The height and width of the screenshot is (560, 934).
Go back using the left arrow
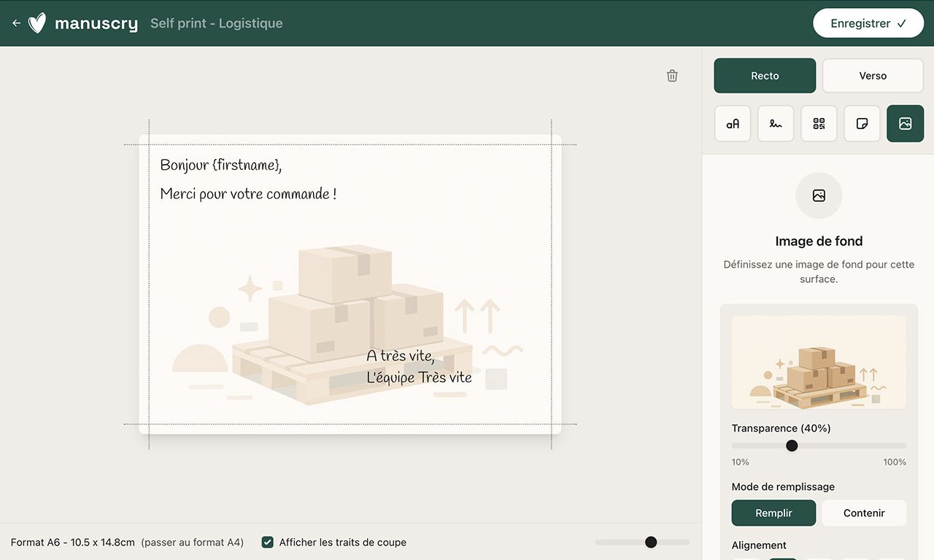16,23
